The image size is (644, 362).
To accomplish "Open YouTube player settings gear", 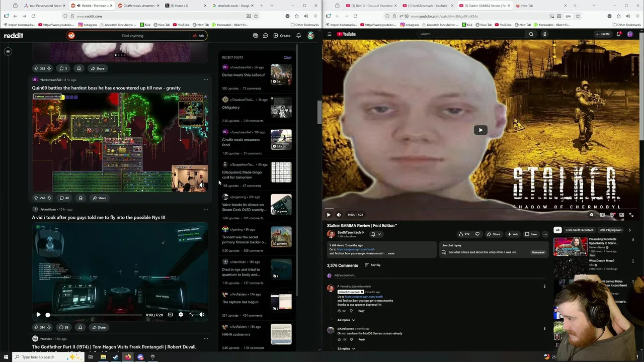I will pos(612,215).
